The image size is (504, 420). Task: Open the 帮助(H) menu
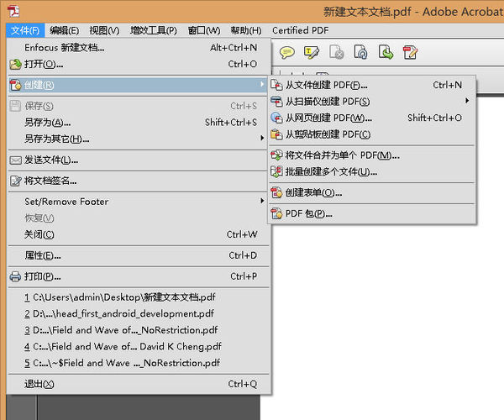pos(246,30)
